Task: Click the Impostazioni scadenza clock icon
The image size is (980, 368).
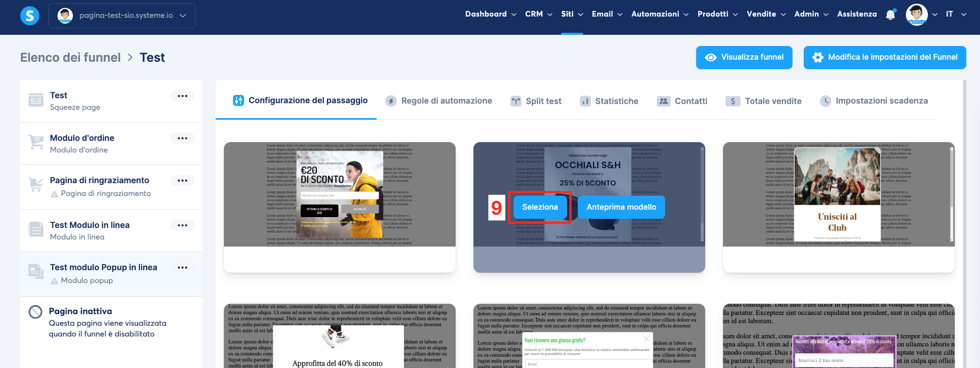Action: (x=826, y=101)
